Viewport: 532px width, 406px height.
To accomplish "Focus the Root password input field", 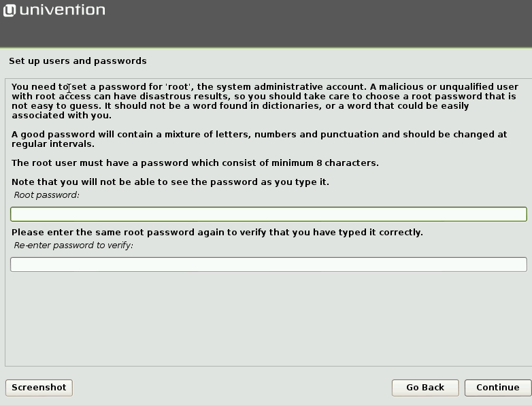I will click(268, 214).
